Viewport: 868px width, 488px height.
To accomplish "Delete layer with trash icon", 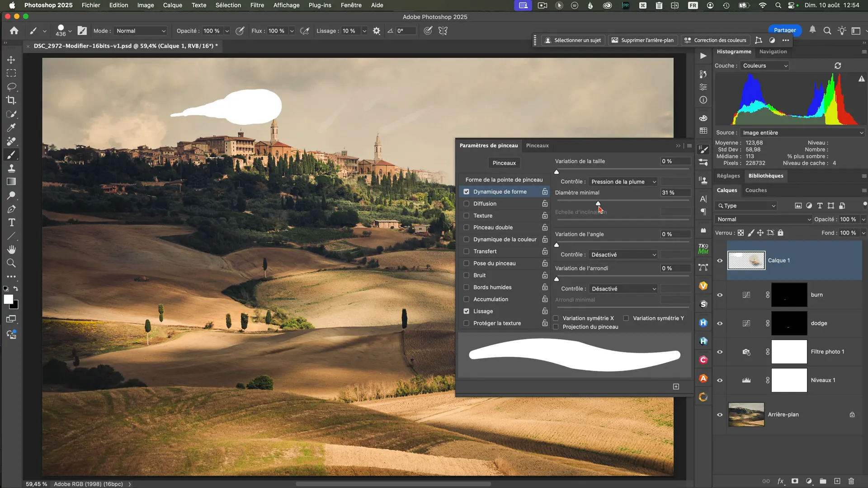I will 851,481.
